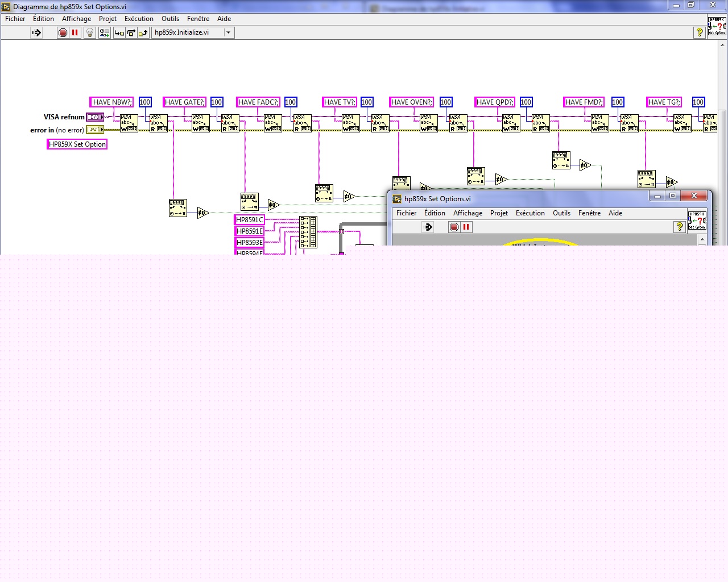Click the VISA refnum I/O terminal

pos(95,117)
